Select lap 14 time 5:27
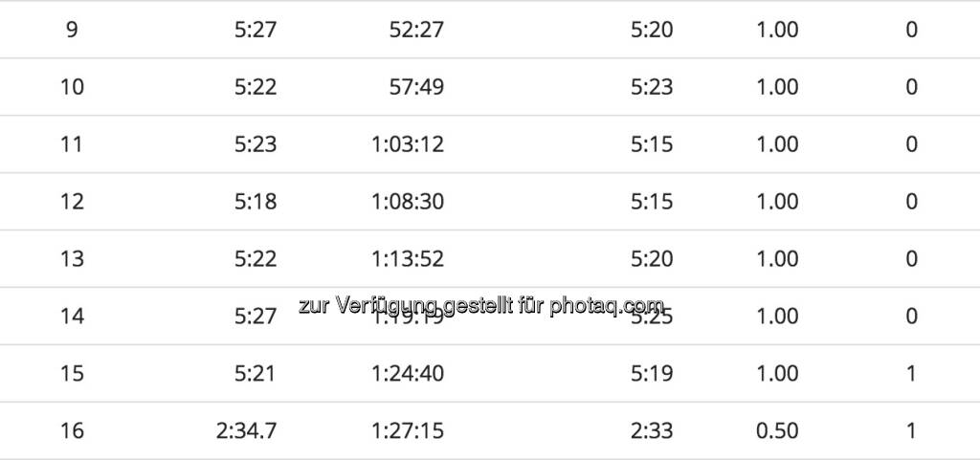980x460 pixels. click(256, 316)
